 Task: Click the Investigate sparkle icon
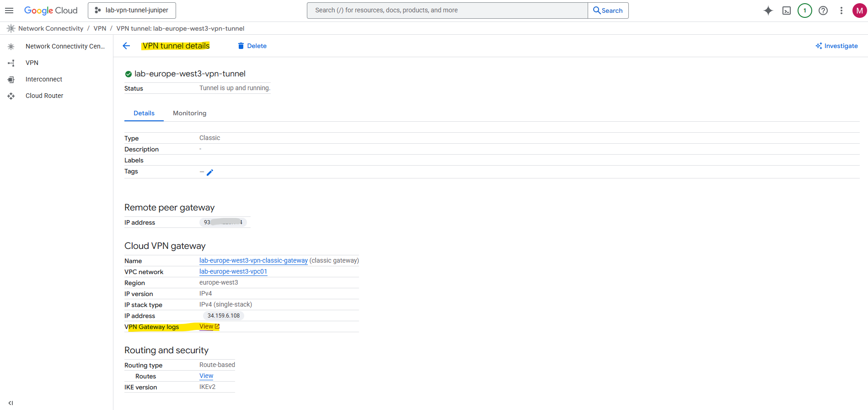coord(819,46)
